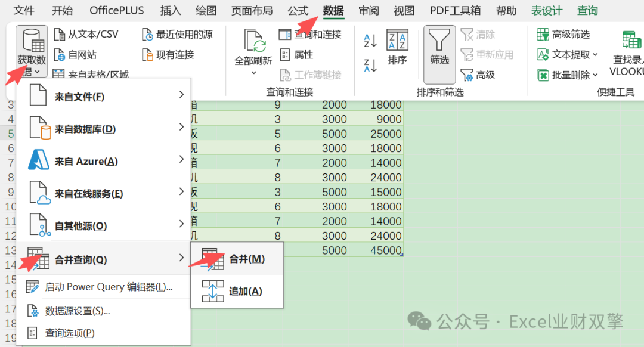Open 数据源设置(S) menu entry
Image resolution: width=644 pixels, height=347 pixels.
(x=103, y=311)
